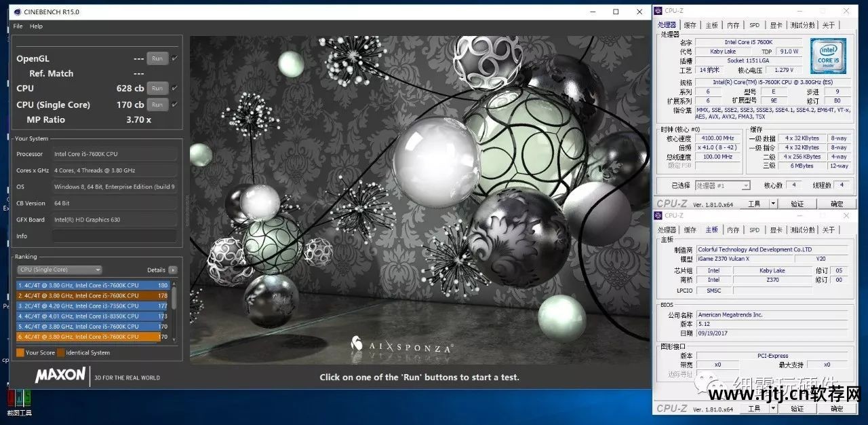Select 关于 tab in upper CPU-Z window
The image size is (868, 425).
point(829,25)
